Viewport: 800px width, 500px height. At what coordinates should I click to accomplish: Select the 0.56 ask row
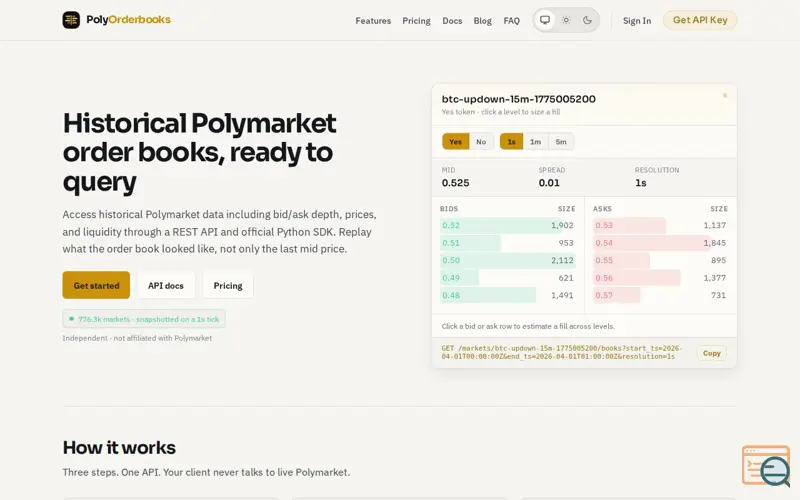[660, 278]
